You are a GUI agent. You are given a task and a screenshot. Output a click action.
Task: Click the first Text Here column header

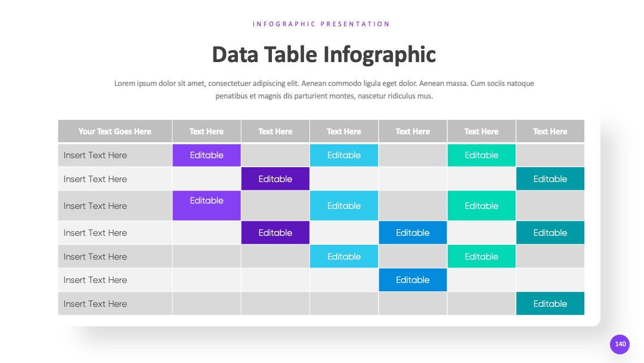[206, 131]
